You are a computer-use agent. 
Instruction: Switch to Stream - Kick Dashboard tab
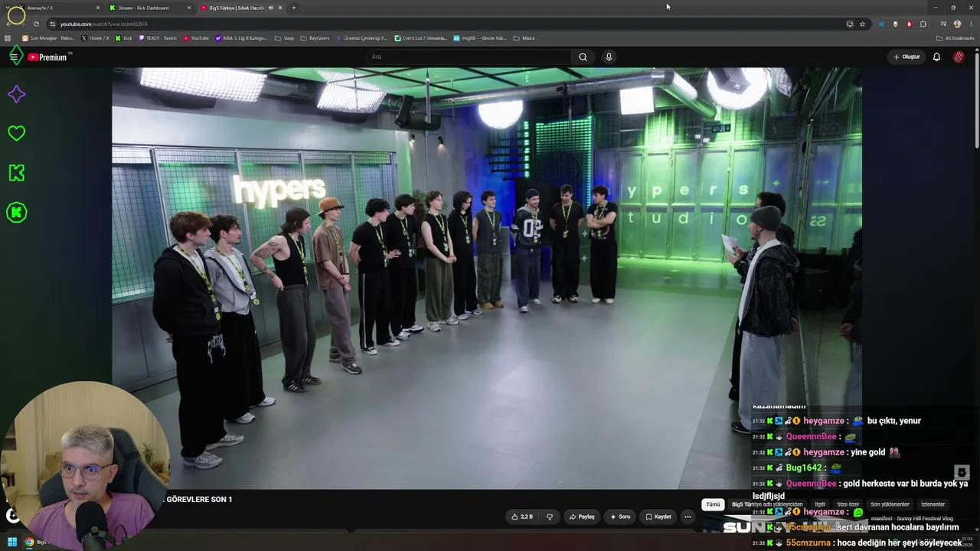(x=150, y=8)
